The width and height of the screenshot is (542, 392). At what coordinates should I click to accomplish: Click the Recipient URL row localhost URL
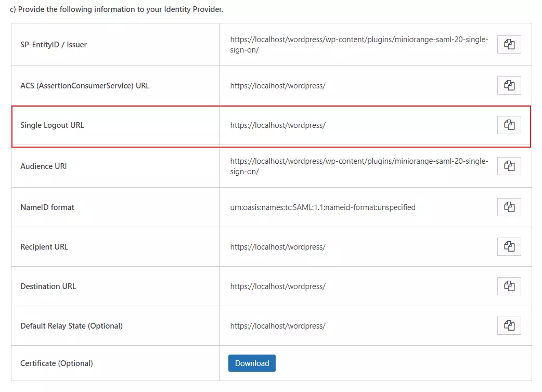point(278,247)
